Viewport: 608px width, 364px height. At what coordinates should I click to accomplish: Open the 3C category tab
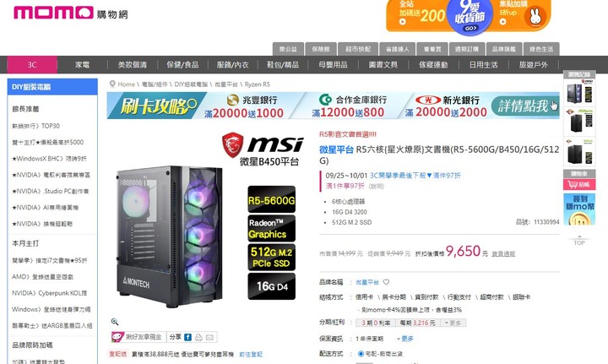click(32, 65)
